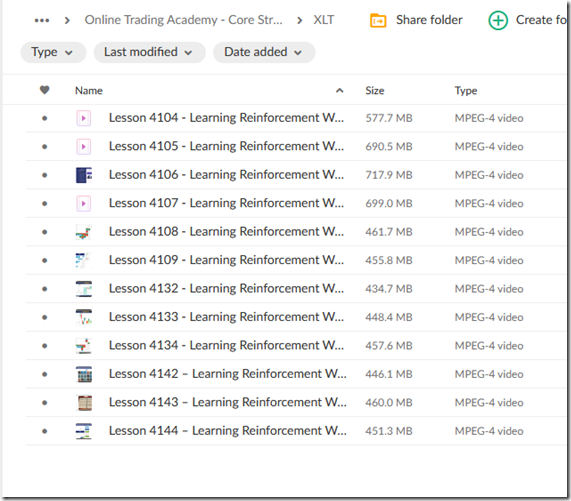Sort by Size column header

pos(375,91)
